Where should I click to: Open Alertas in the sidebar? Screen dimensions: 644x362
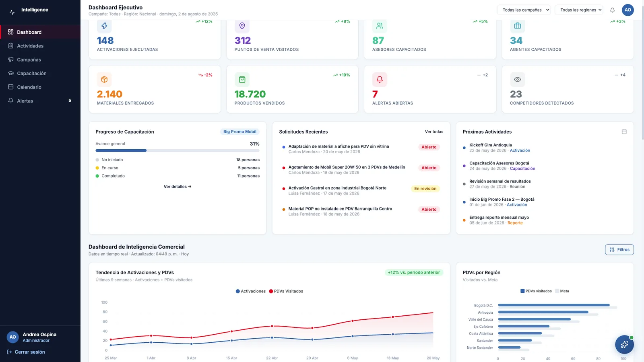[40, 101]
